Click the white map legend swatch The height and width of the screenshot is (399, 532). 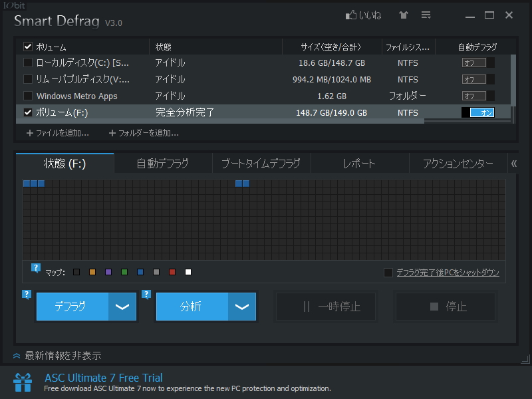(188, 272)
